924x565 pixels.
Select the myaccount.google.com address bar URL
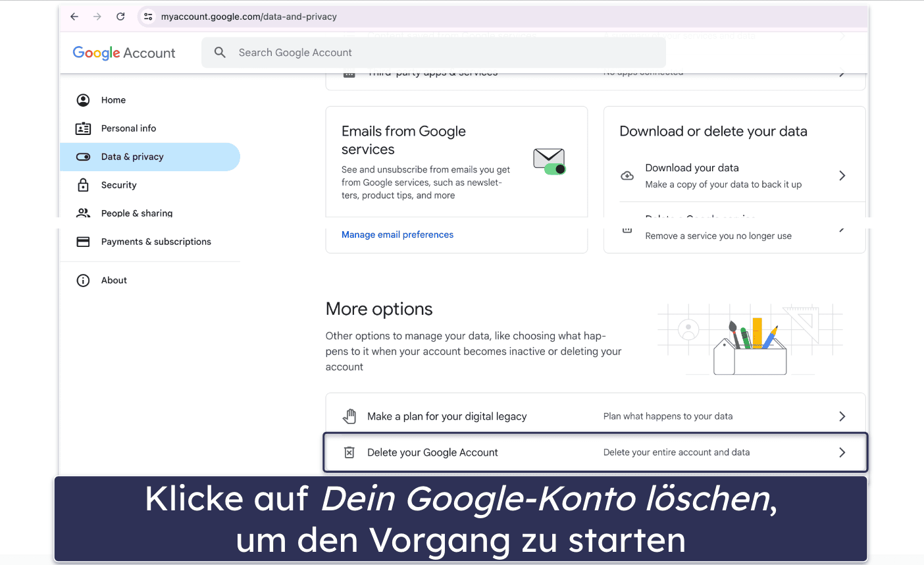(249, 16)
